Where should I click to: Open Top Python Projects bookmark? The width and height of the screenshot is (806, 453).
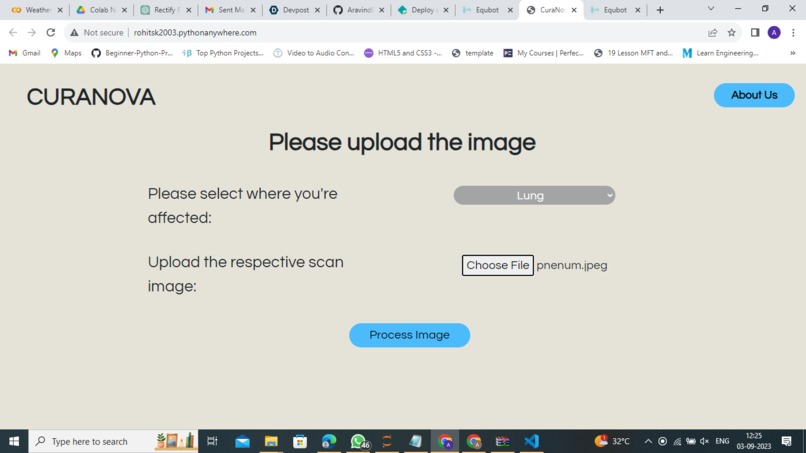223,53
